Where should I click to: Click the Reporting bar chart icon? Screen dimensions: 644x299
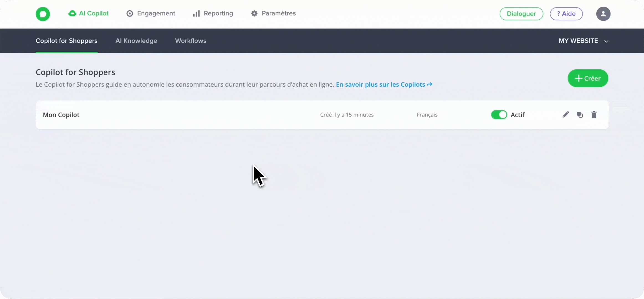pos(196,14)
